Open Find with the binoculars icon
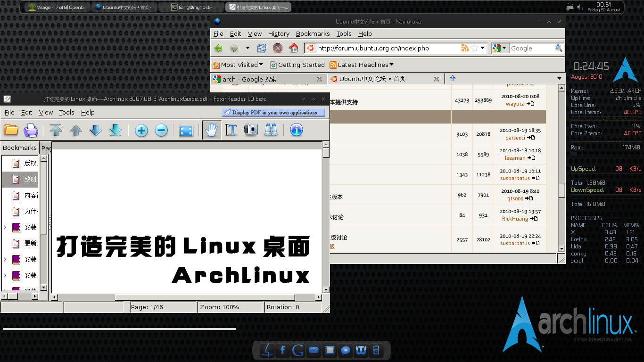The height and width of the screenshot is (362, 644). pos(271,130)
